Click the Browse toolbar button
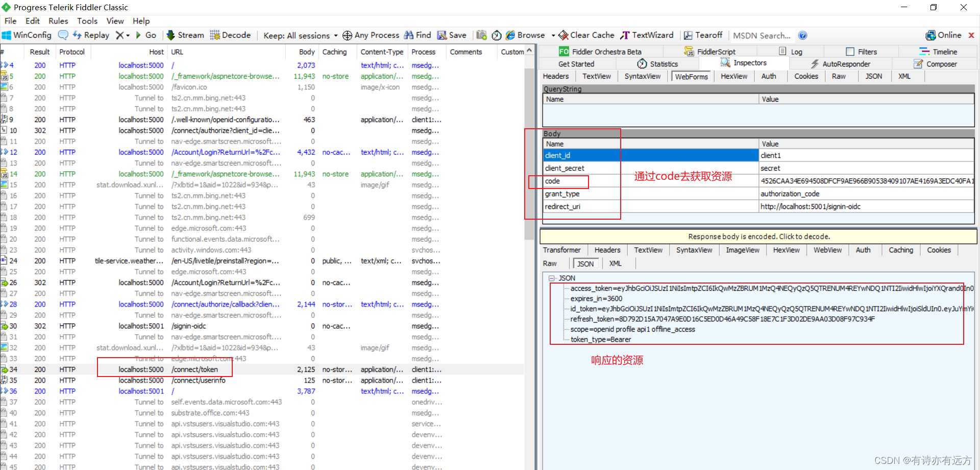Viewport: 980px width, 470px height. [525, 35]
